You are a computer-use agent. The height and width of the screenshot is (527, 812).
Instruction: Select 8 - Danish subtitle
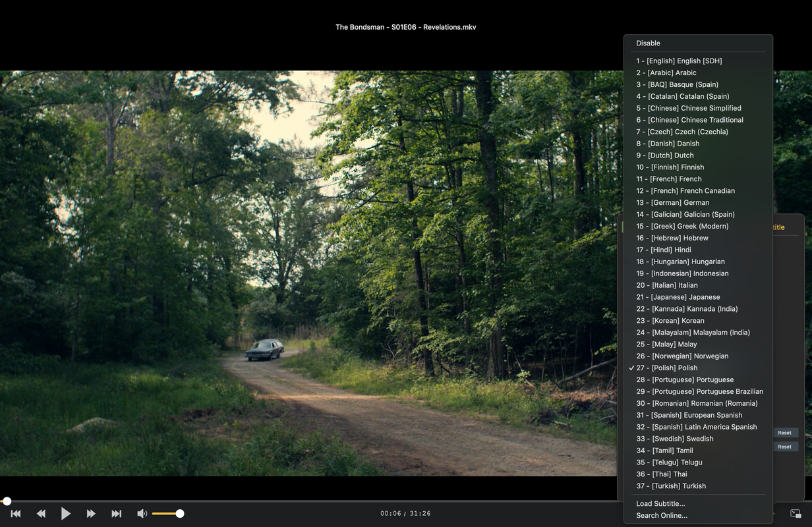coord(698,144)
